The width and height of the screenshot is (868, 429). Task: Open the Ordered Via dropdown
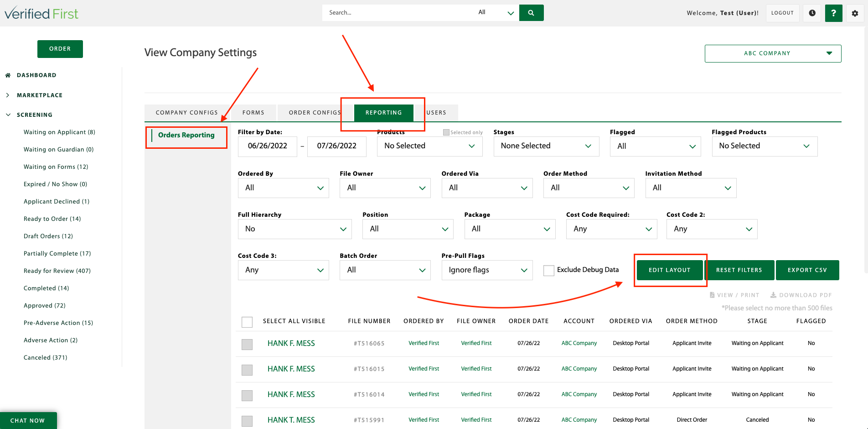[x=487, y=188]
